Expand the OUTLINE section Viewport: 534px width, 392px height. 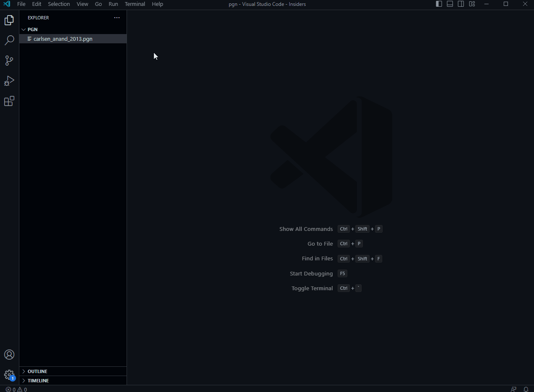click(73, 371)
